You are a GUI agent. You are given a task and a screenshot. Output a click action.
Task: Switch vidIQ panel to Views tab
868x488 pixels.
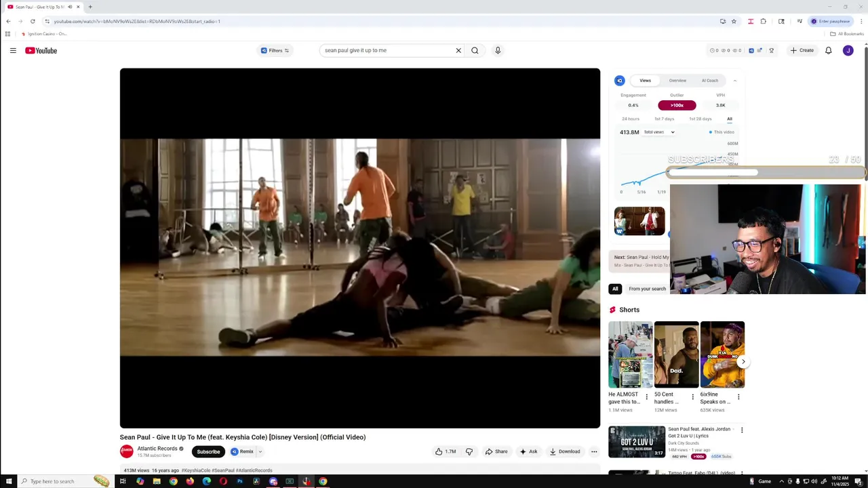[645, 81]
